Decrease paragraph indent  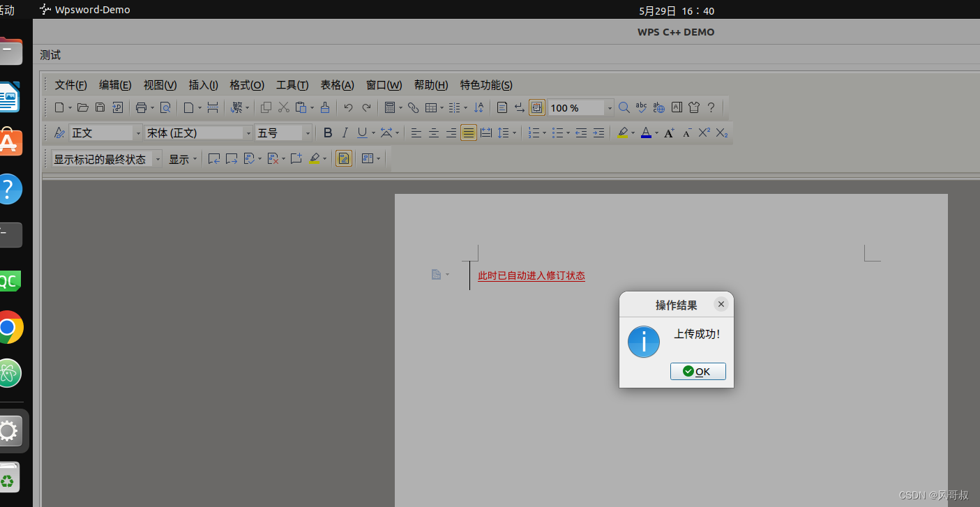click(x=581, y=133)
